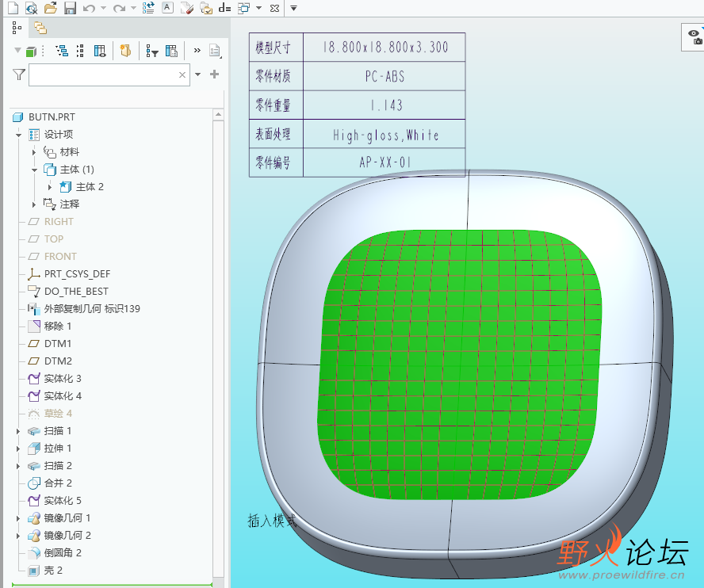
Task: Click the tree columns display icon
Action: 171,52
